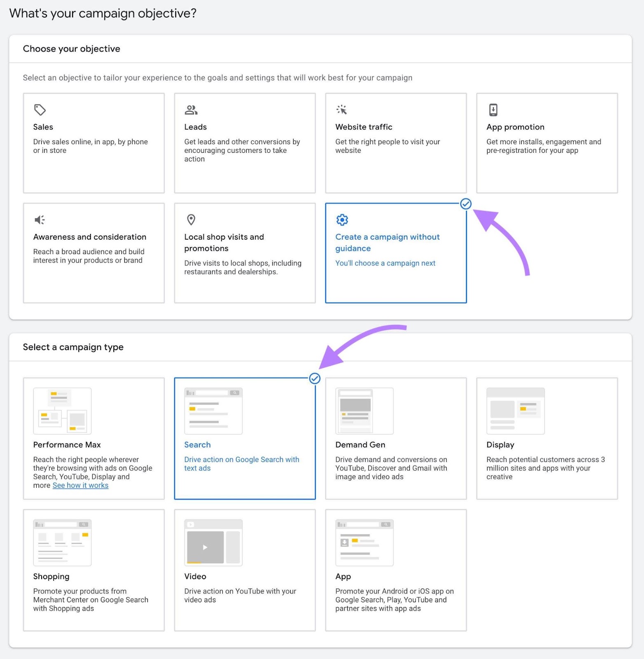644x659 pixels.
Task: Choose the Performance Max campaign thumbnail
Action: [x=62, y=411]
